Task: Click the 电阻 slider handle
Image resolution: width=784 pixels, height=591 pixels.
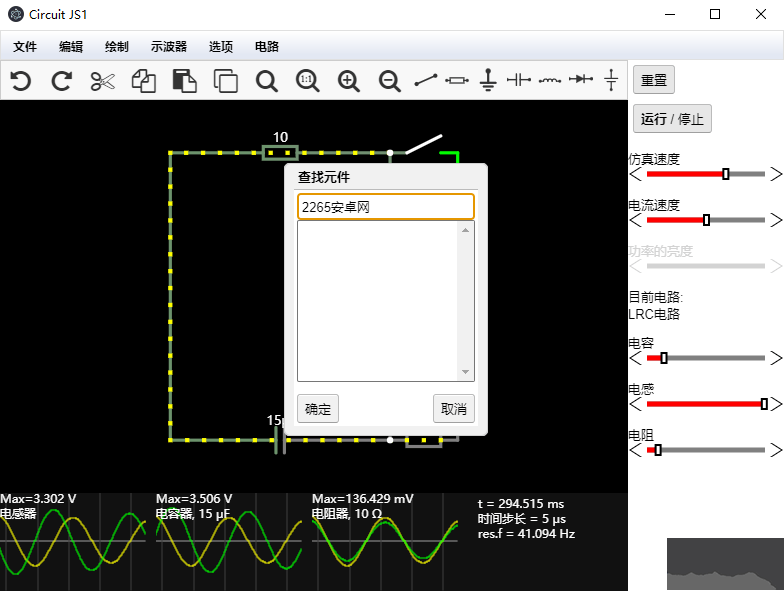Action: 658,450
